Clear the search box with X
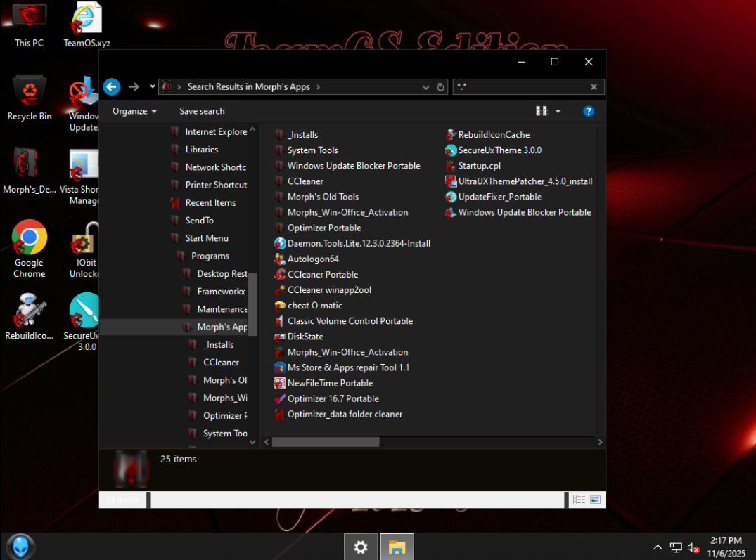Viewport: 756px width, 560px height. [594, 86]
